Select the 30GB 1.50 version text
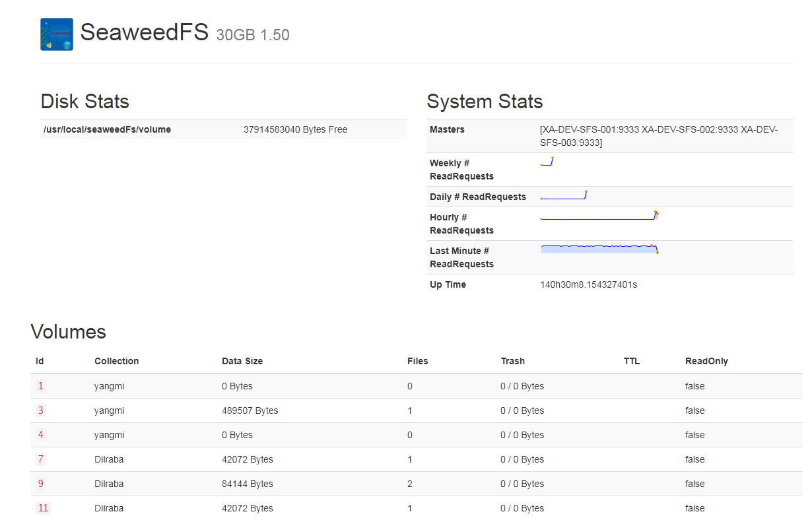 253,35
